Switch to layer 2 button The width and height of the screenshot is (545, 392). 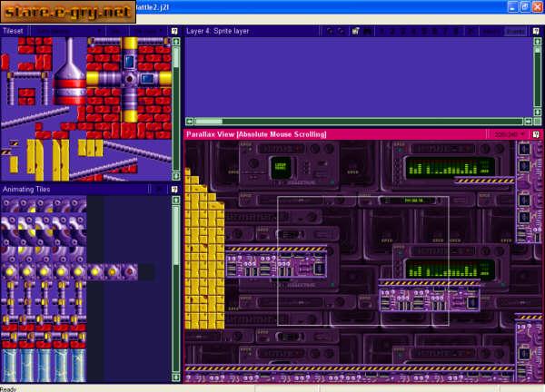point(392,31)
